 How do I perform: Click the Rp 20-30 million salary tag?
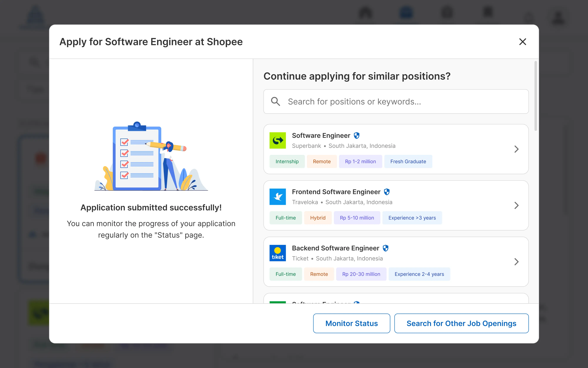click(x=361, y=274)
